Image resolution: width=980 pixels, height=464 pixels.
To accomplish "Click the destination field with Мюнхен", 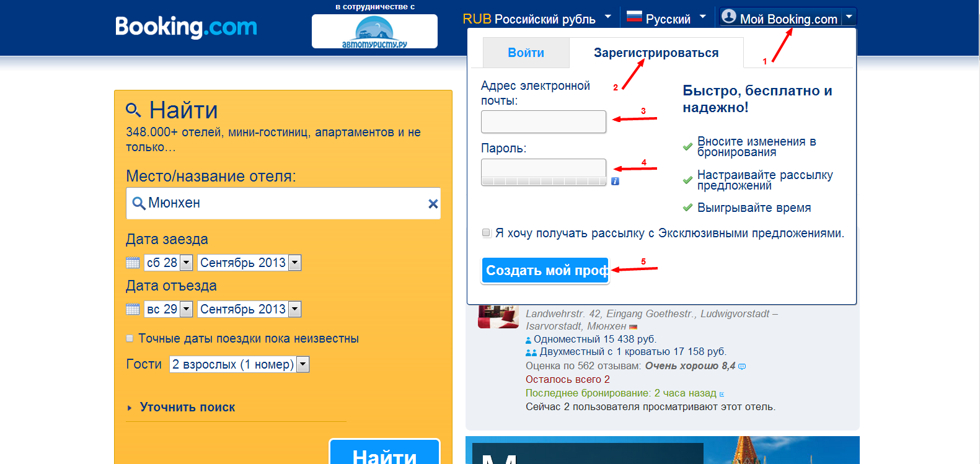I will click(283, 203).
